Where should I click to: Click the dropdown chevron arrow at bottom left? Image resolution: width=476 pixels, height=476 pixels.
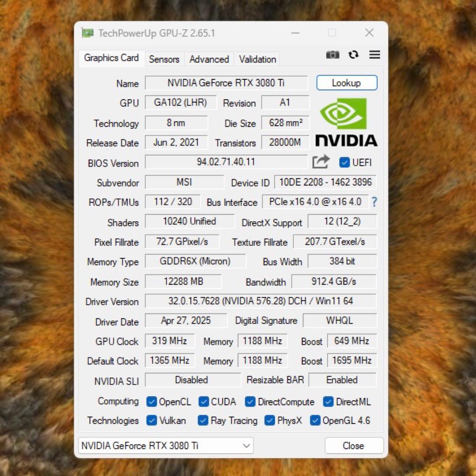point(246,446)
